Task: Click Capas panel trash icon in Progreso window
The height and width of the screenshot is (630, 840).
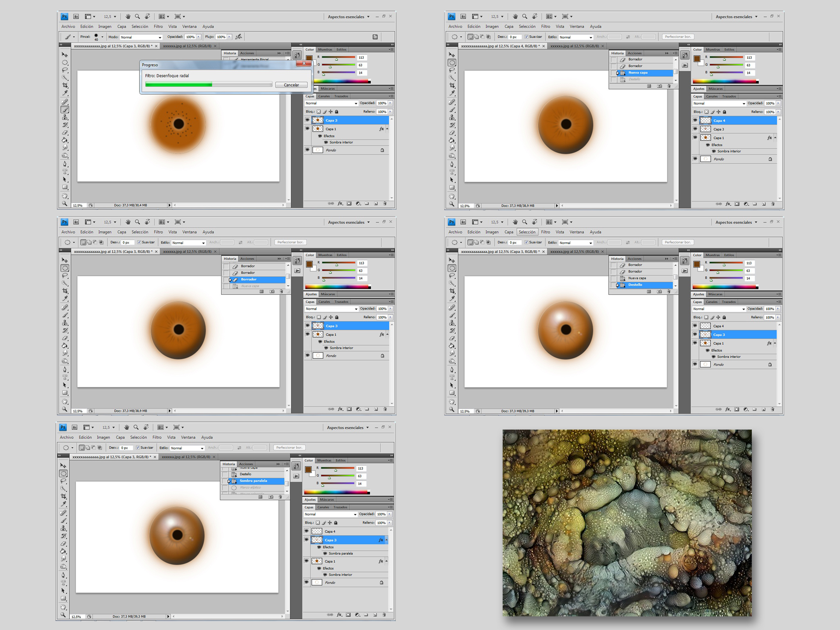Action: (385, 203)
